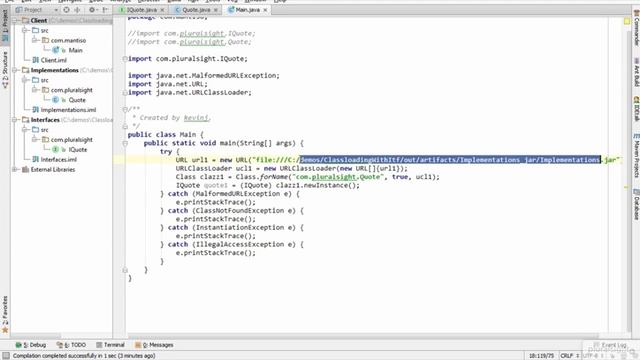Open the Project tool window side tab

tap(5, 25)
